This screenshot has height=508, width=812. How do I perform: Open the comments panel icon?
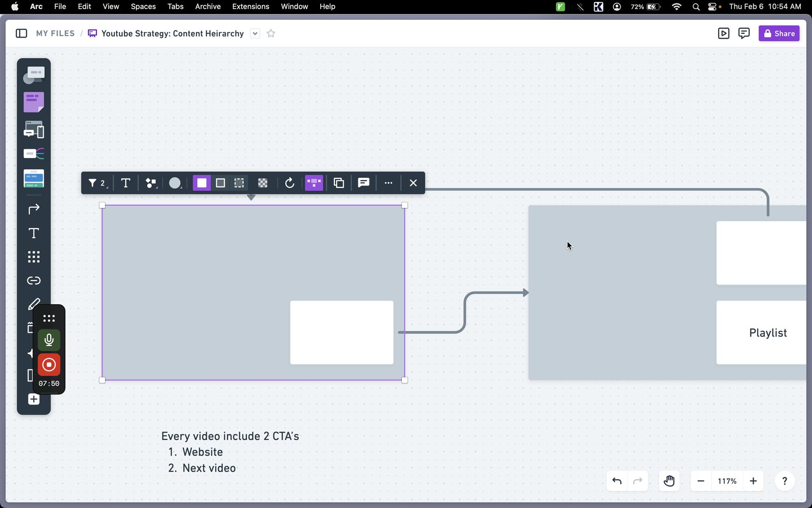tap(744, 34)
